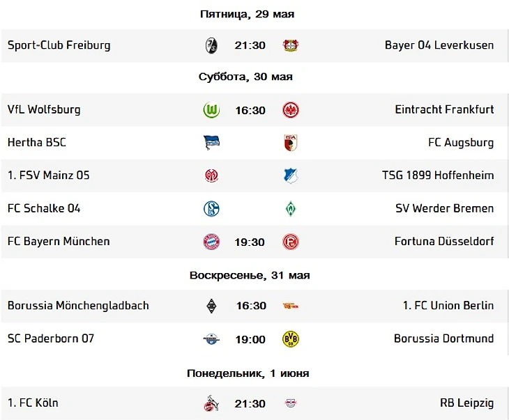The width and height of the screenshot is (509, 420).
Task: Click the FC Bayern München crest
Action: (211, 242)
